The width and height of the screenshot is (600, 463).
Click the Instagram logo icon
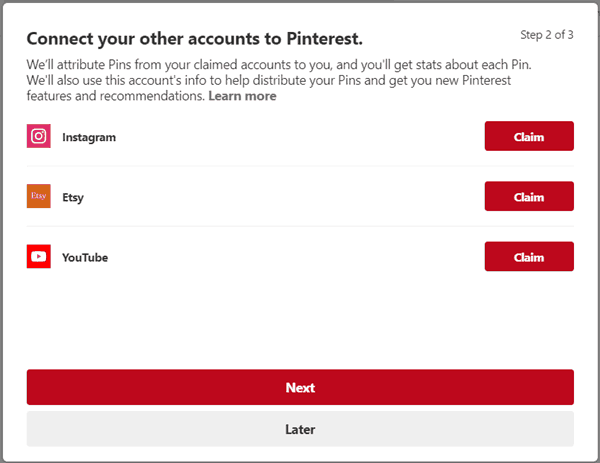coord(39,136)
